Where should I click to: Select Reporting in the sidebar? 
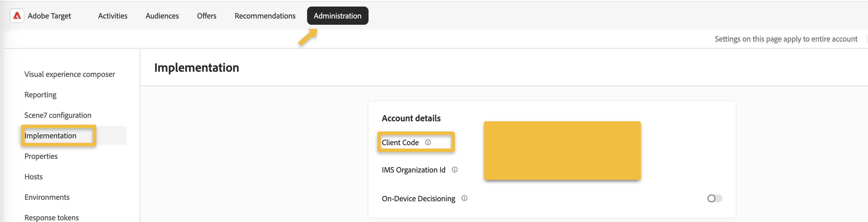click(40, 95)
